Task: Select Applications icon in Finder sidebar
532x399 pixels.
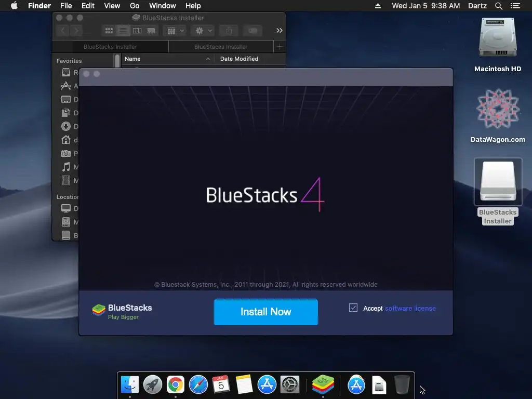Action: [66, 86]
